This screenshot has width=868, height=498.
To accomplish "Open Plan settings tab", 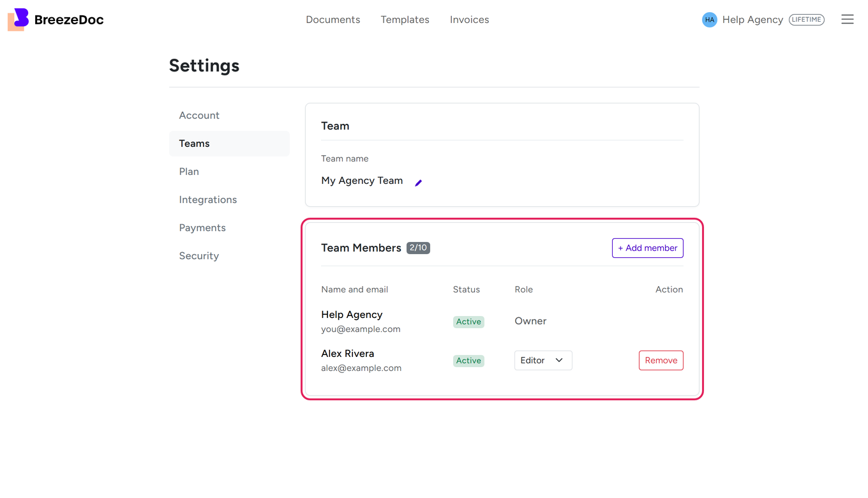I will (x=229, y=172).
